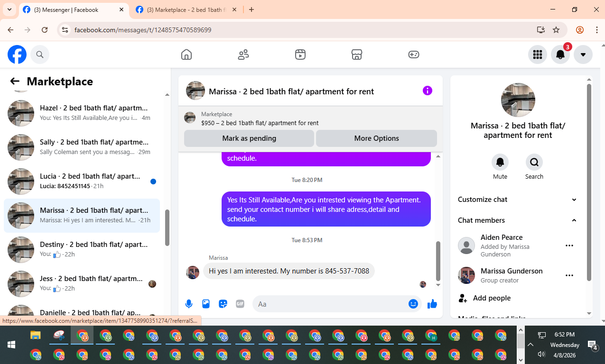This screenshot has height=364, width=605.
Task: Open Sally conversation in list
Action: 82,147
